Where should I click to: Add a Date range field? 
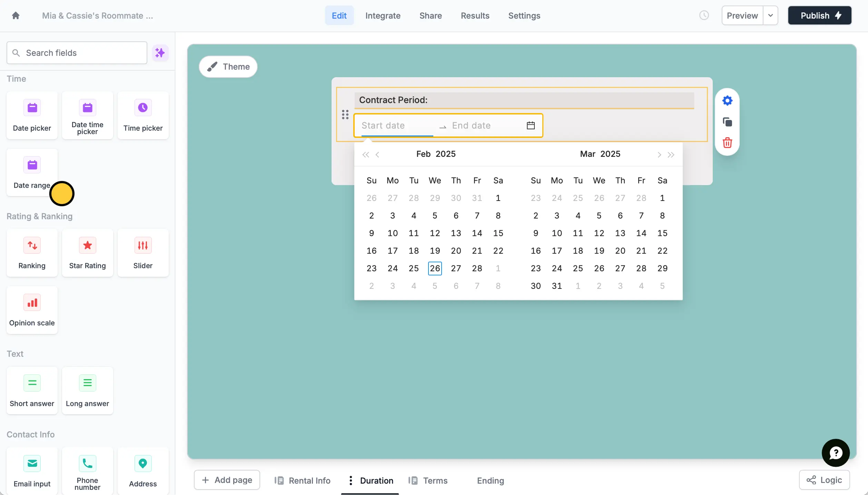tap(32, 172)
